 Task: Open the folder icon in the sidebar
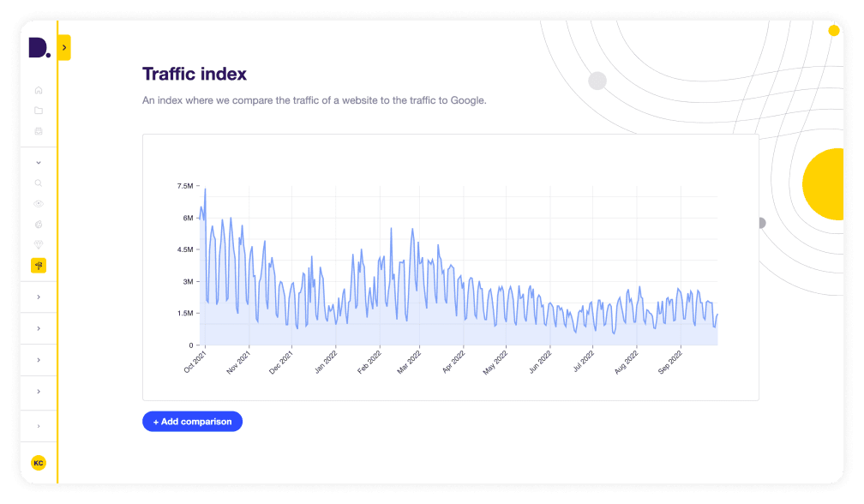tap(39, 110)
